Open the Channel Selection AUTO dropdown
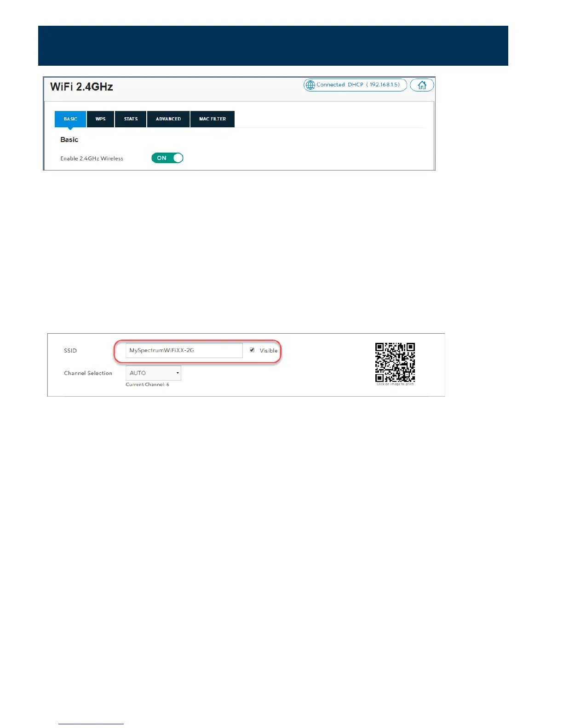The height and width of the screenshot is (728, 563). click(154, 373)
